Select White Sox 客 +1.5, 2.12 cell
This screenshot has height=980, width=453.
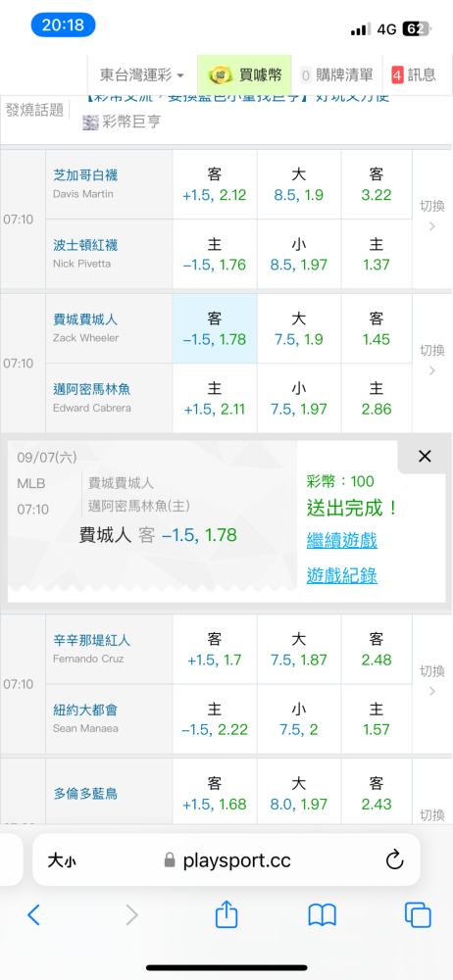(x=215, y=184)
